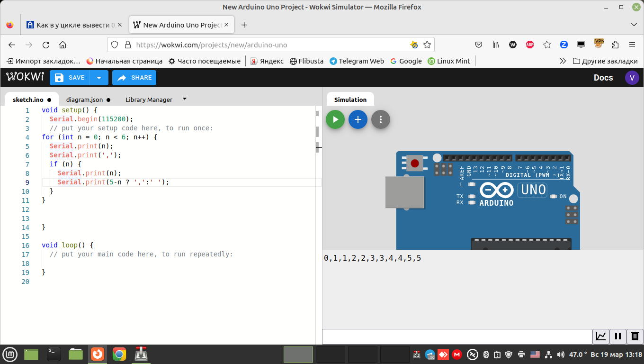This screenshot has width=644, height=364.
Task: Open the VPN extension icon
Action: (x=599, y=44)
